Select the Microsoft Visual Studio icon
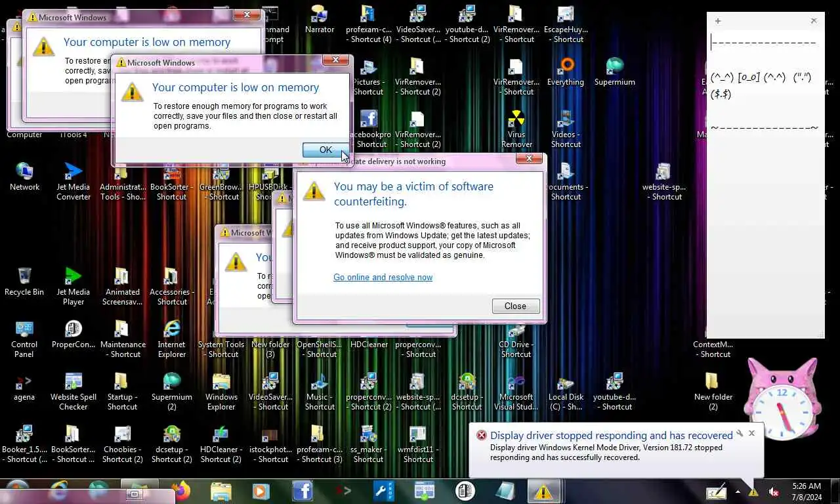This screenshot has height=504, width=840. (516, 392)
